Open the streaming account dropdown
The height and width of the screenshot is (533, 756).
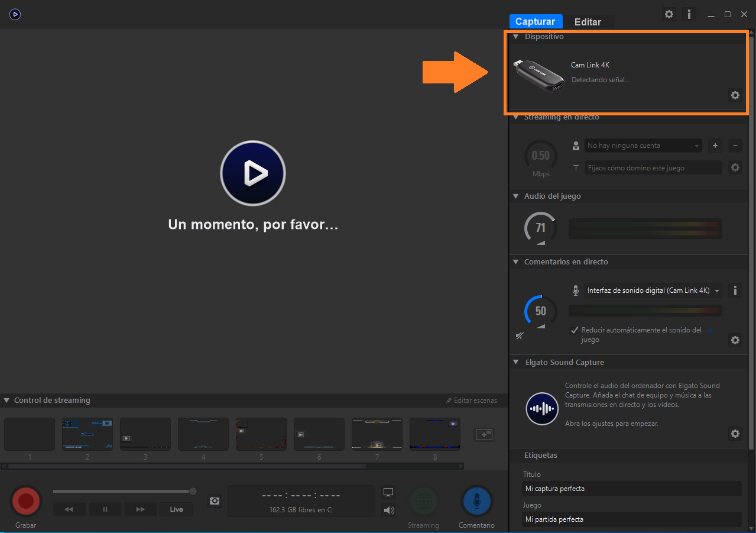click(x=643, y=146)
